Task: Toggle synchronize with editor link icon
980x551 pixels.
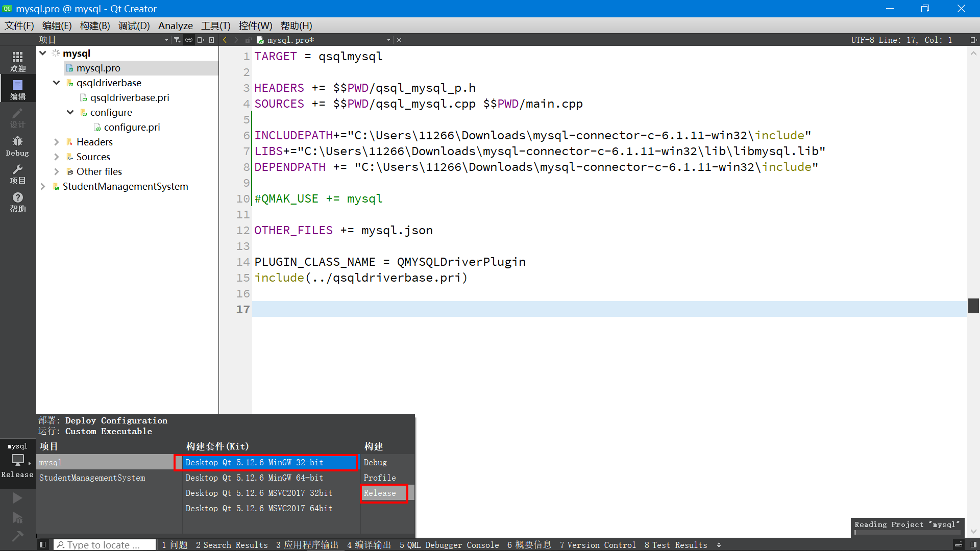Action: pos(189,40)
